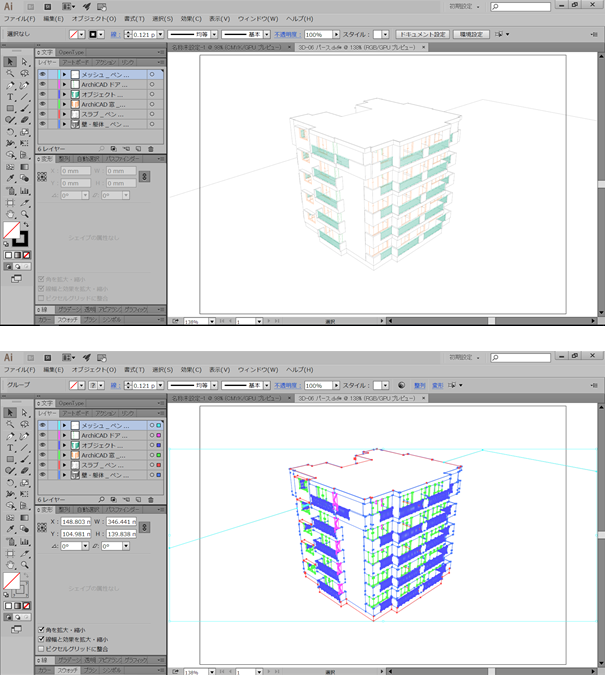Choose Direct Selection tool in the upper window
Screen dimensions: 605x675
click(23, 62)
